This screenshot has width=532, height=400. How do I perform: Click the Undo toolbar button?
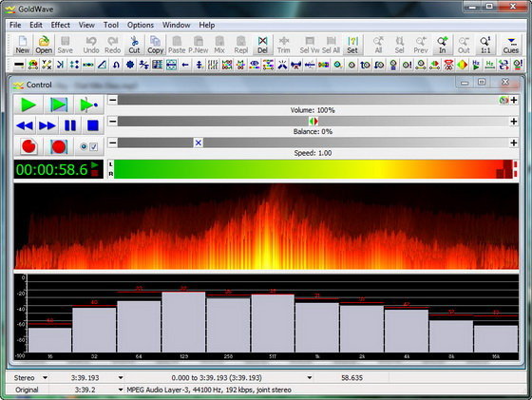click(x=91, y=45)
